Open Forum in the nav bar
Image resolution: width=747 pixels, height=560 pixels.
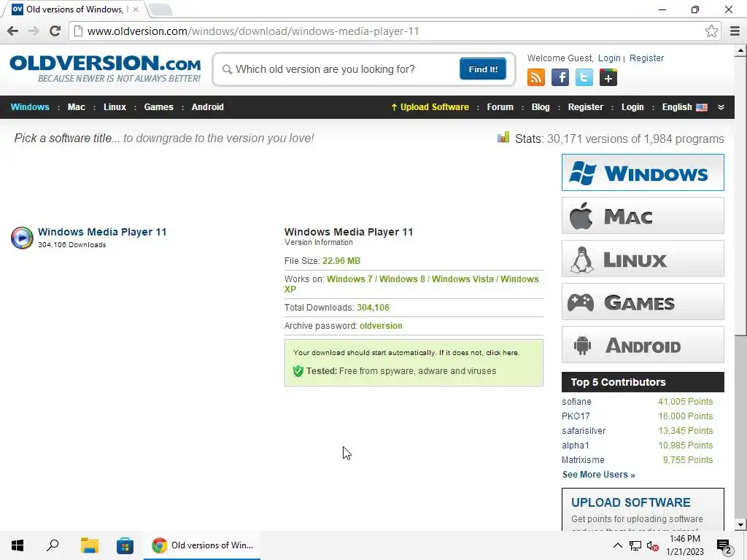click(500, 107)
